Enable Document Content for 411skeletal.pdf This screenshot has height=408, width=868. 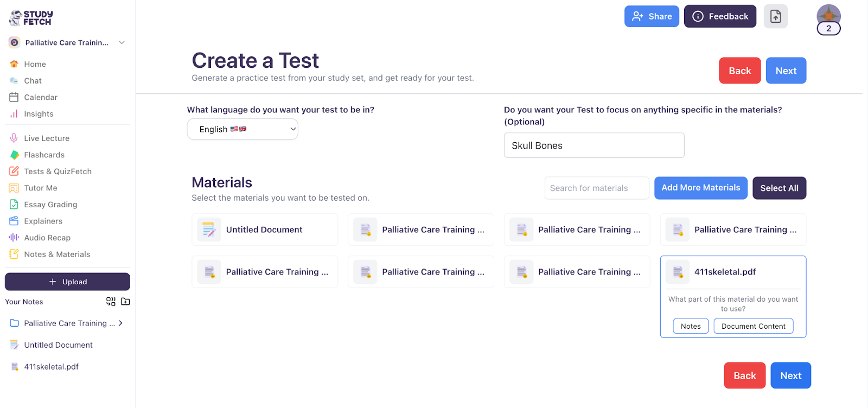point(753,326)
